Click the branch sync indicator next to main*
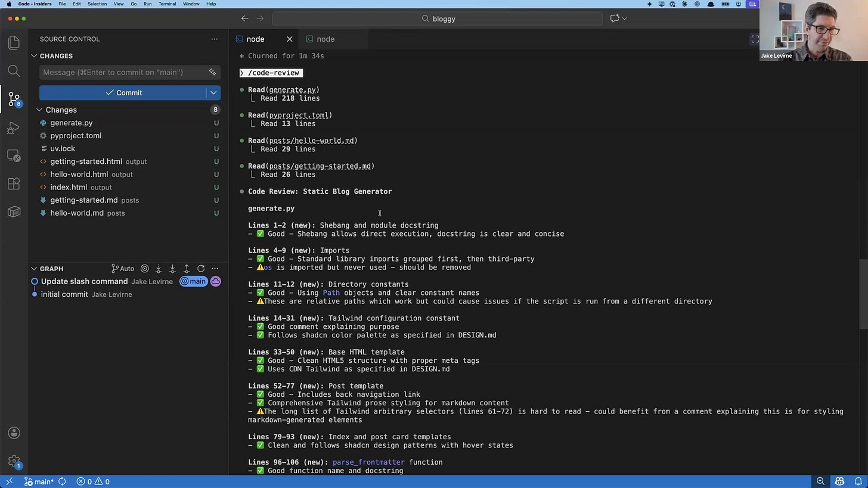The height and width of the screenshot is (488, 868). click(62, 481)
